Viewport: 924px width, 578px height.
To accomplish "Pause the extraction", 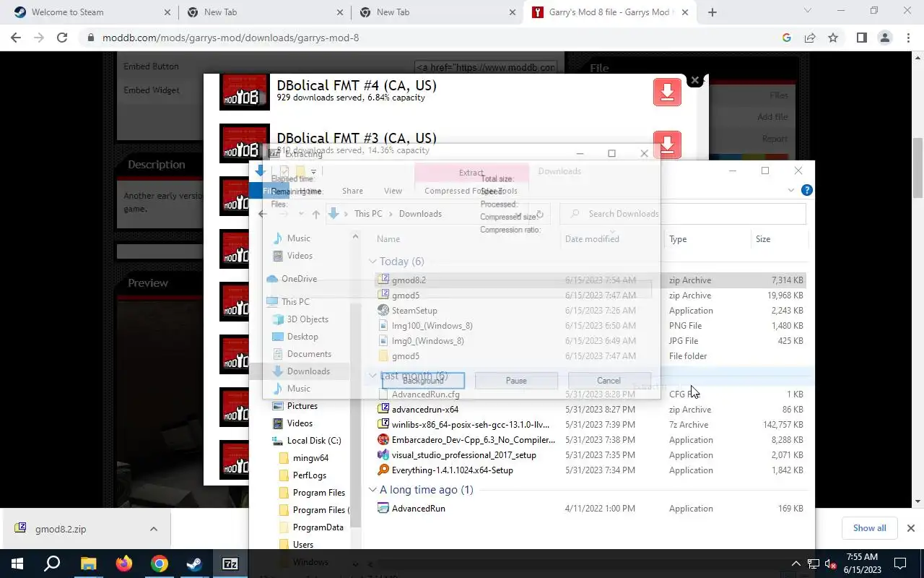I will point(516,381).
